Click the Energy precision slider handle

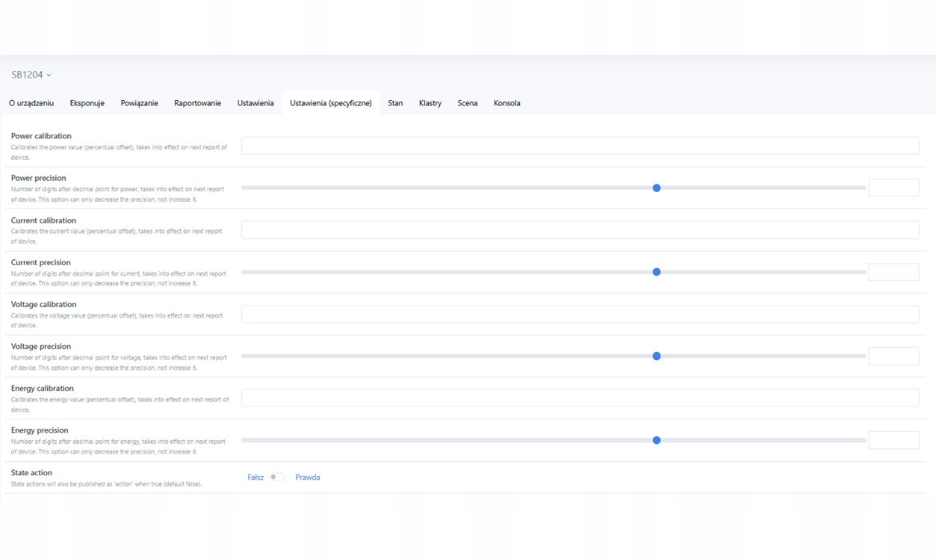656,440
